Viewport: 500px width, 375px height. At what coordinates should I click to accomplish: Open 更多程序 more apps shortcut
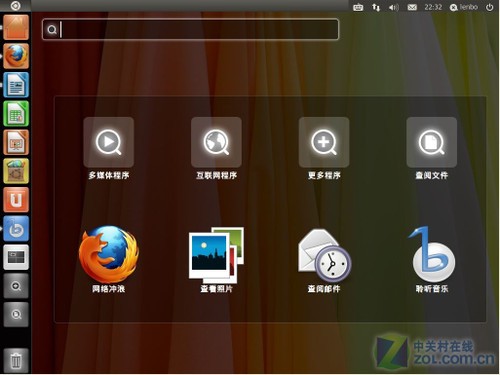[x=324, y=148]
